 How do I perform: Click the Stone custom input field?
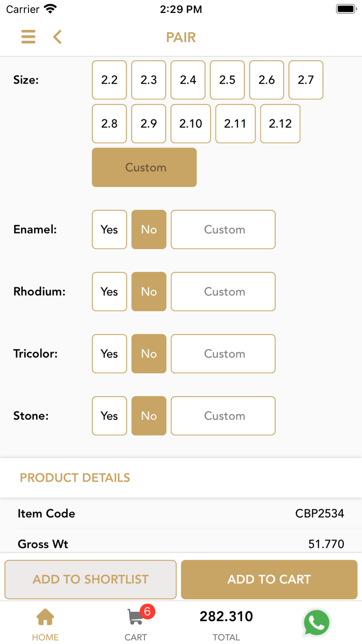(223, 416)
